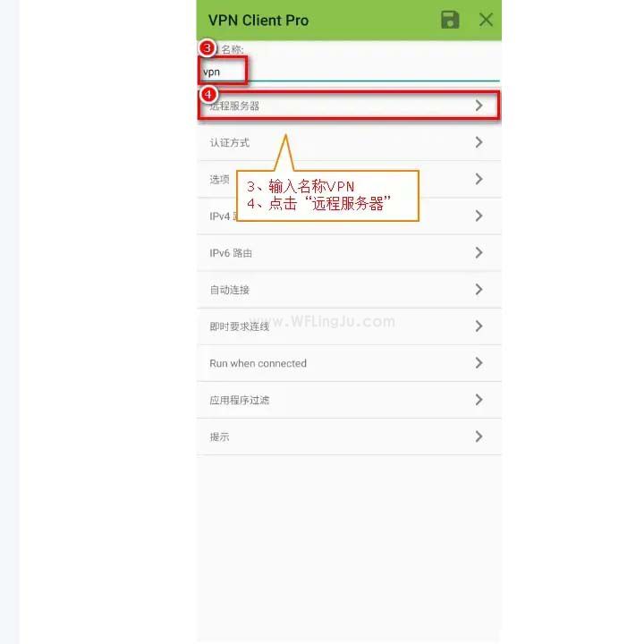Viewport: 644px width, 644px height.
Task: Click the 名称 name input field
Action: click(349, 72)
